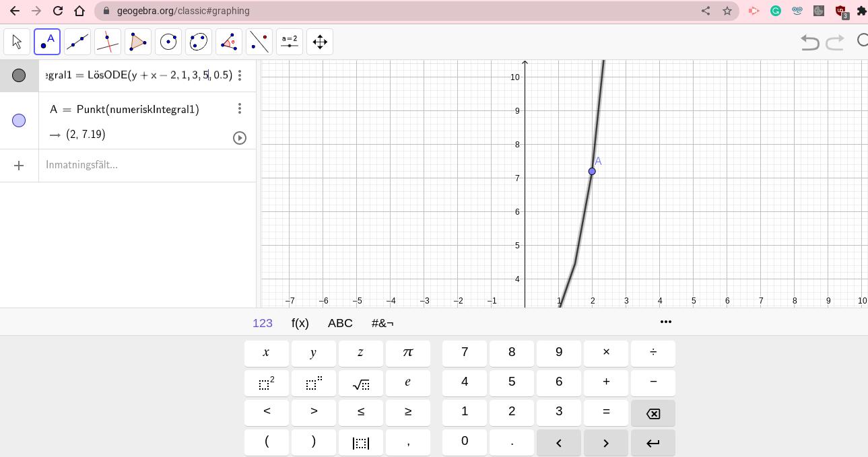
Task: Open options menu for numeriskIntegral1 row
Action: 240,75
